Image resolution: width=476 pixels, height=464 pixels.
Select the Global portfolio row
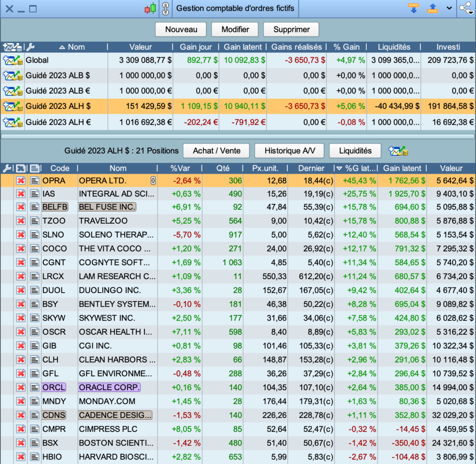pyautogui.click(x=238, y=60)
